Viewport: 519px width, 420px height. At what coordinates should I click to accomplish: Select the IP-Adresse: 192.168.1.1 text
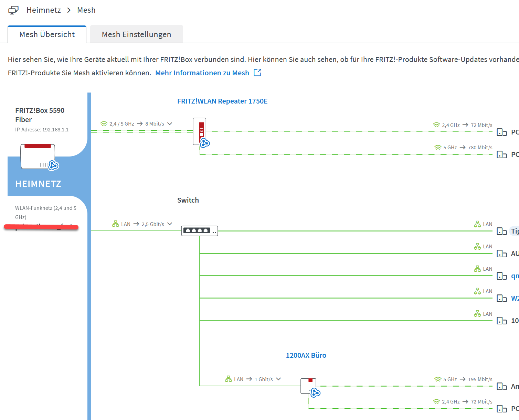[42, 130]
